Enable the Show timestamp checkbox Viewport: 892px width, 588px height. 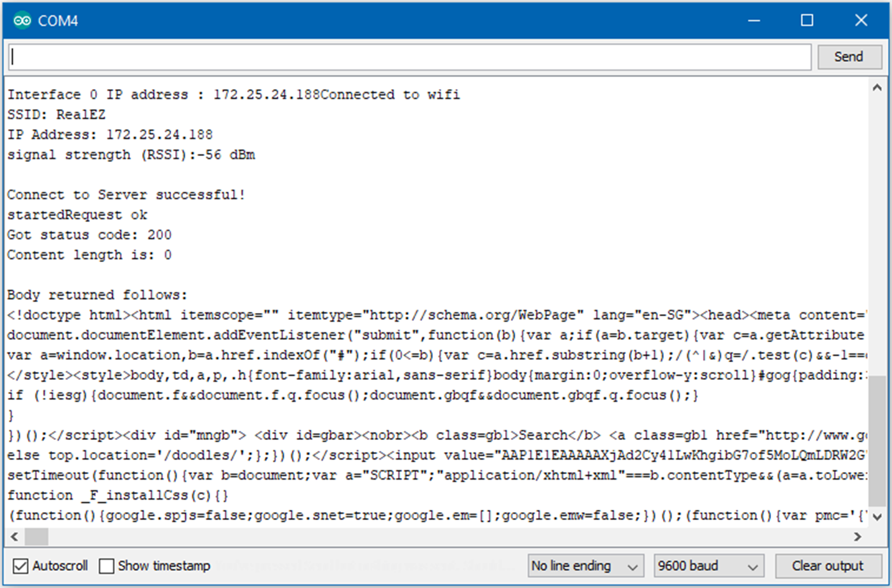107,566
